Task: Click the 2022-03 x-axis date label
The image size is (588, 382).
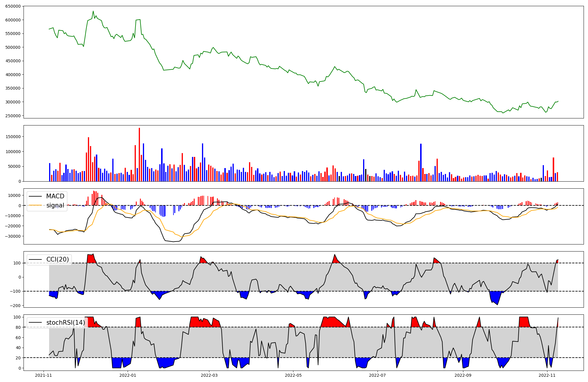Action: pyautogui.click(x=209, y=375)
